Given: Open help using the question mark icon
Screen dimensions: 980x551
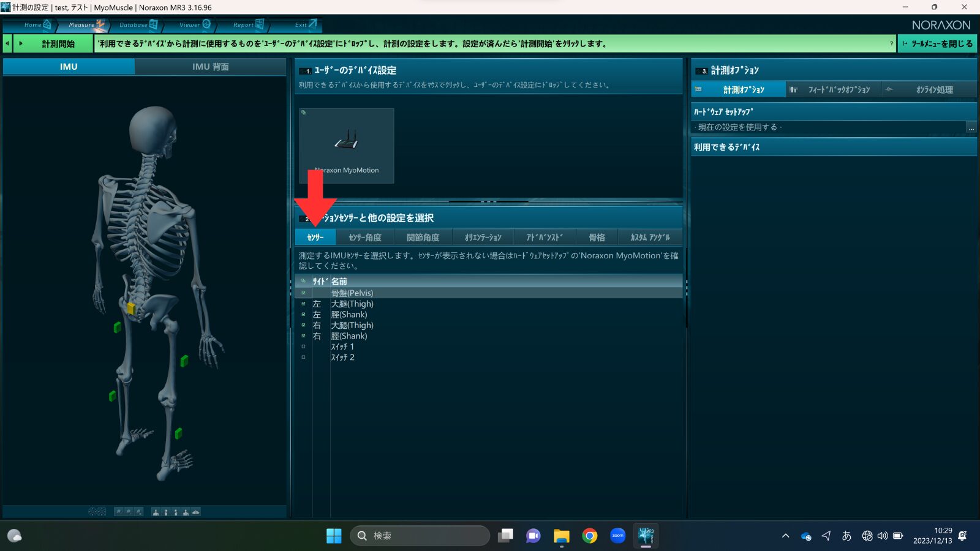Looking at the screenshot, I should point(892,43).
